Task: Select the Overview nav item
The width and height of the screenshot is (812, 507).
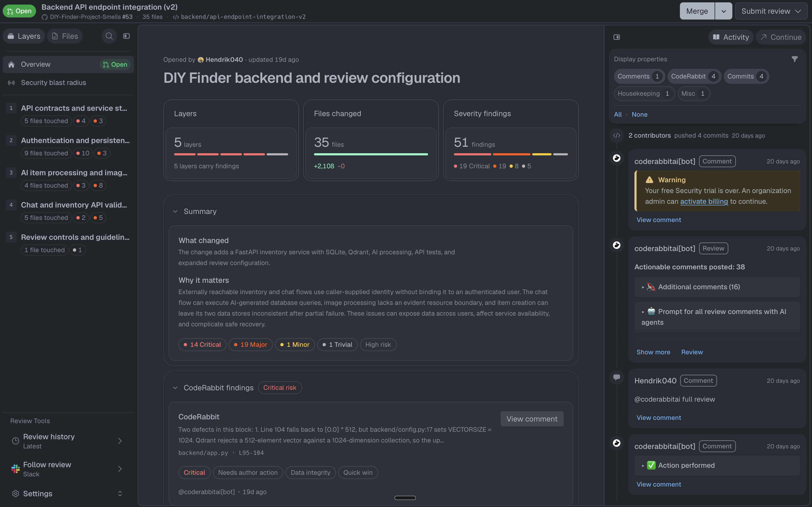Action: tap(68, 64)
